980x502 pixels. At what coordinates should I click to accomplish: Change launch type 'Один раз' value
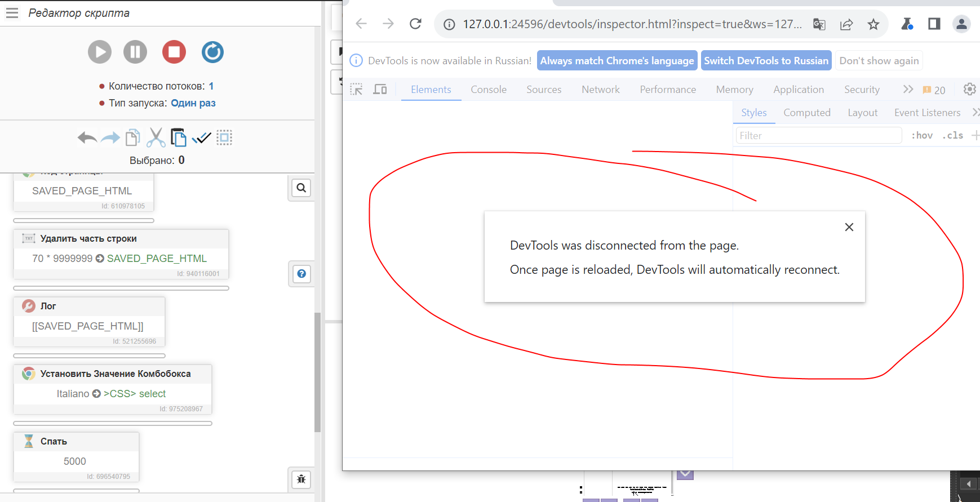(193, 103)
